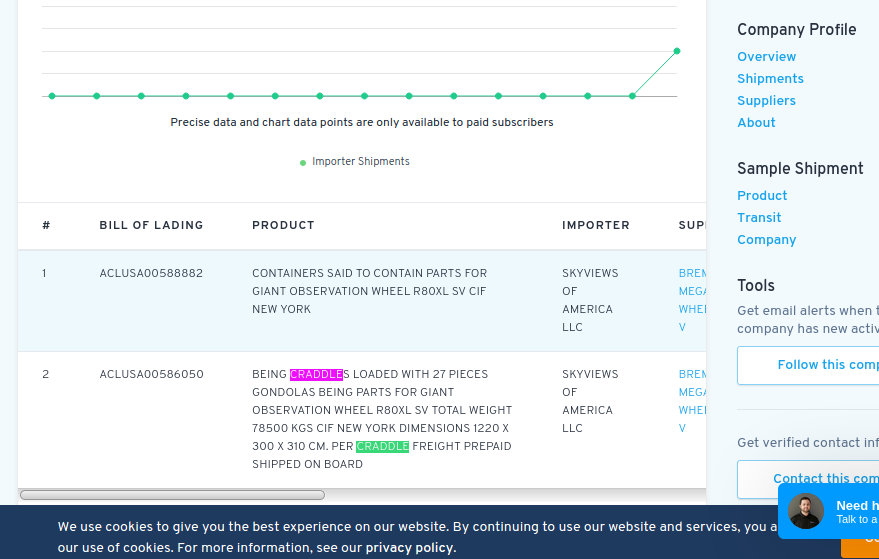The height and width of the screenshot is (559, 879).
Task: Click the pink highlighted CRADDLE word
Action: [316, 374]
